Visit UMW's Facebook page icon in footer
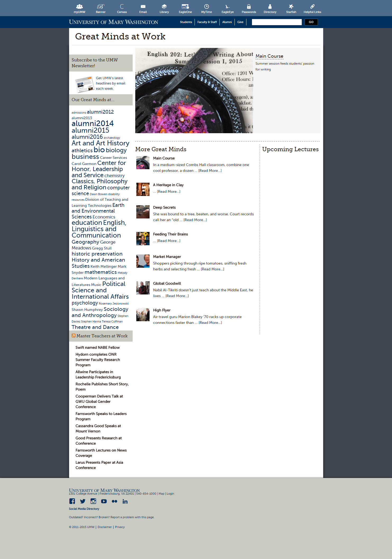This screenshot has height=559, width=392. (72, 501)
